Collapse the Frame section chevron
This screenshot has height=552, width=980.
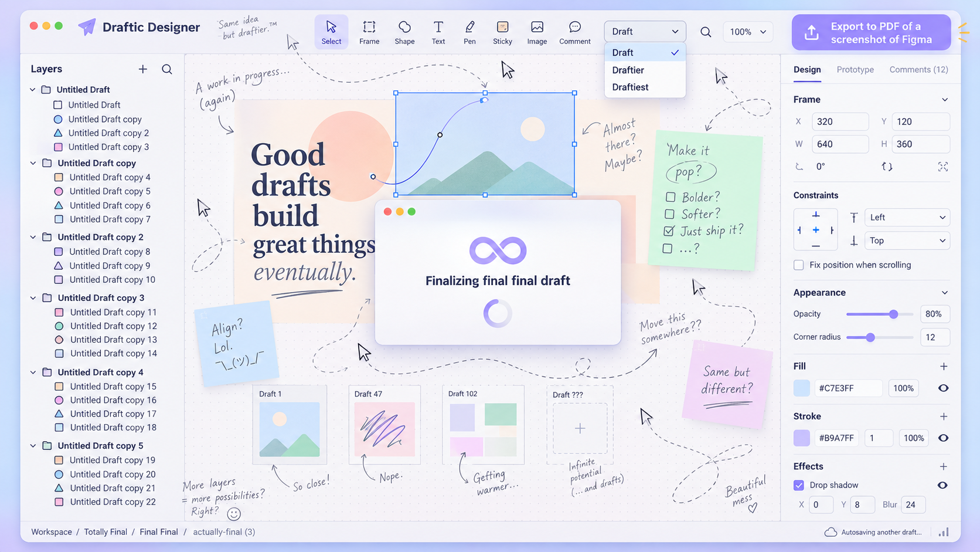(x=945, y=100)
